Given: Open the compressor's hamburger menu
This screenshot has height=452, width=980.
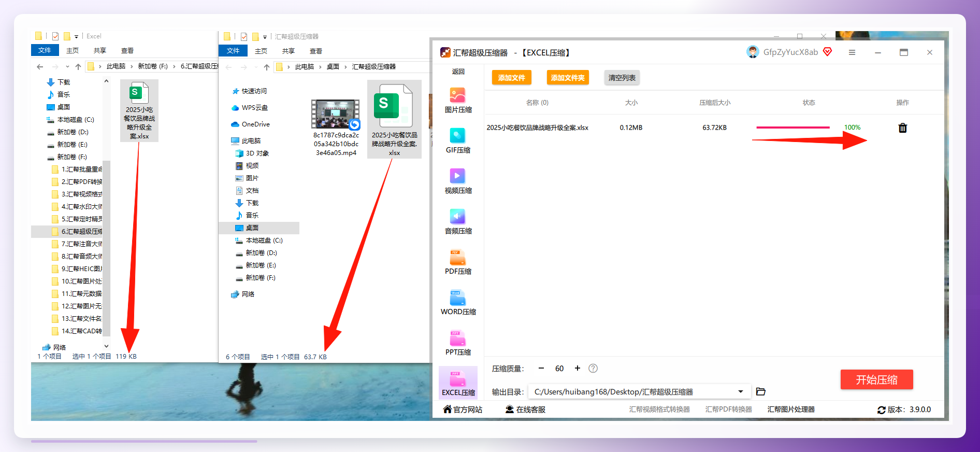Looking at the screenshot, I should tap(852, 52).
